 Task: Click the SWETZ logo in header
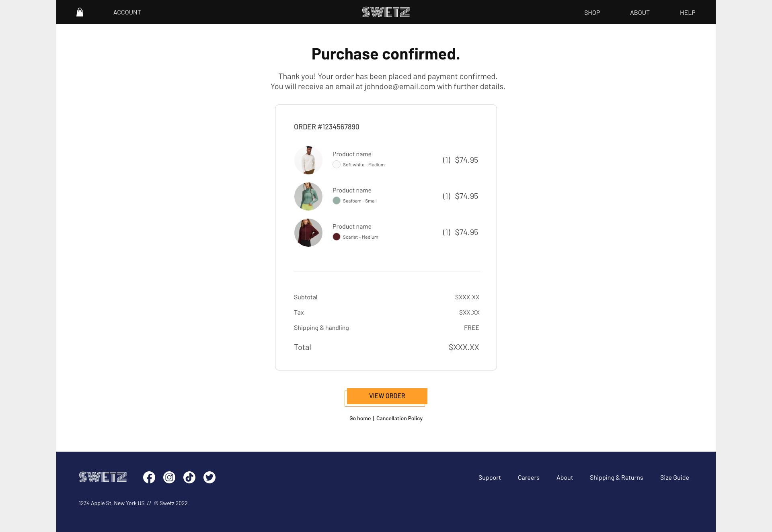click(386, 12)
